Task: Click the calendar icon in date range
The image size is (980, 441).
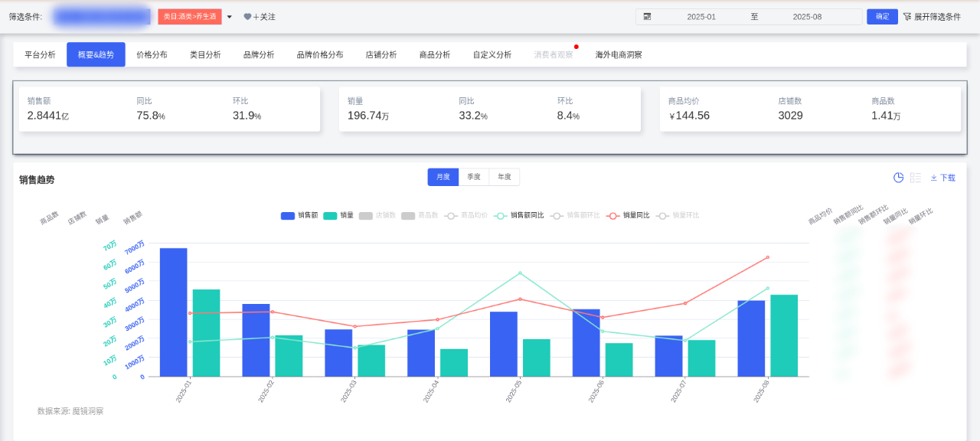Action: tap(647, 17)
